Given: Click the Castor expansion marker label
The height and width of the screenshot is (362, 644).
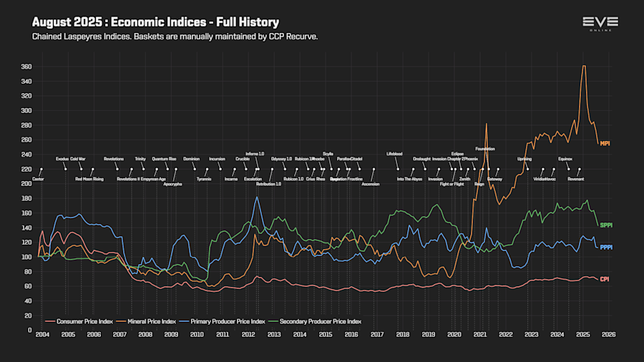Looking at the screenshot, I should (x=38, y=180).
